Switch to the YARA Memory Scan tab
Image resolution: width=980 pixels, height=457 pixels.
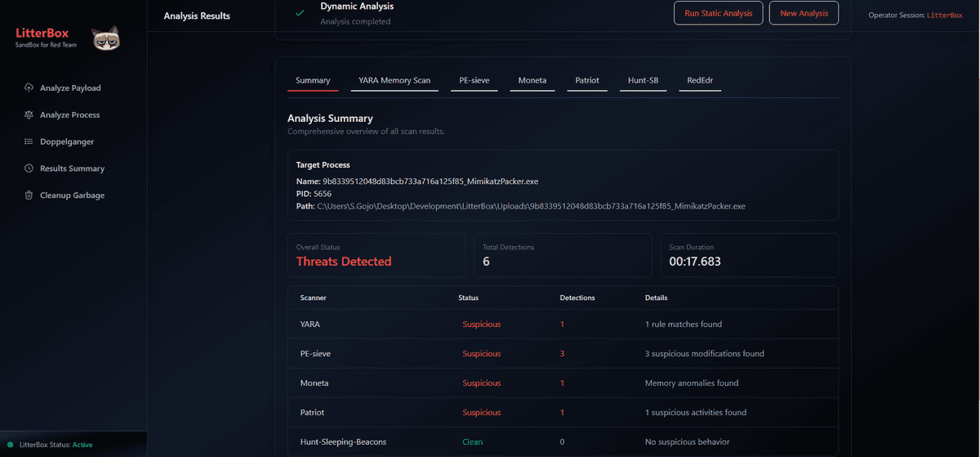394,80
